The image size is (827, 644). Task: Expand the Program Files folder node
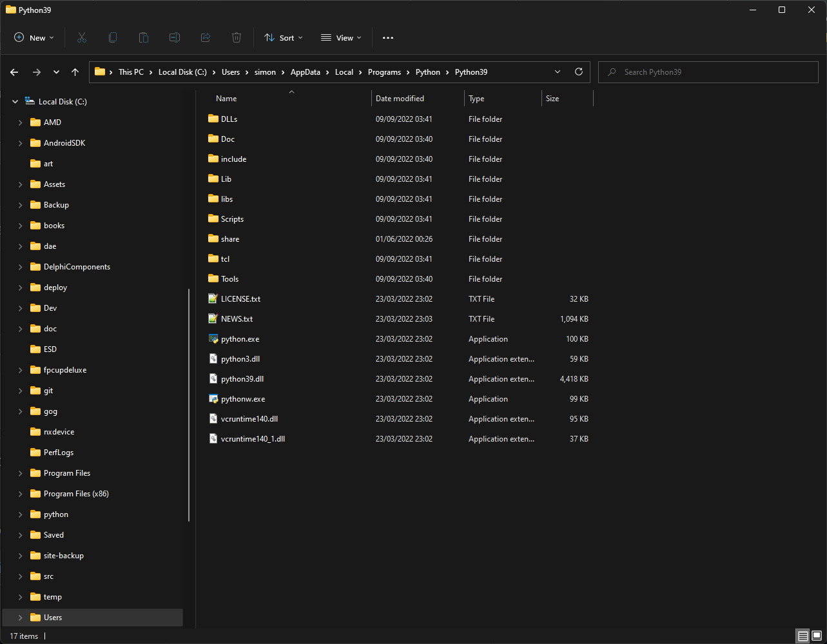pyautogui.click(x=20, y=473)
